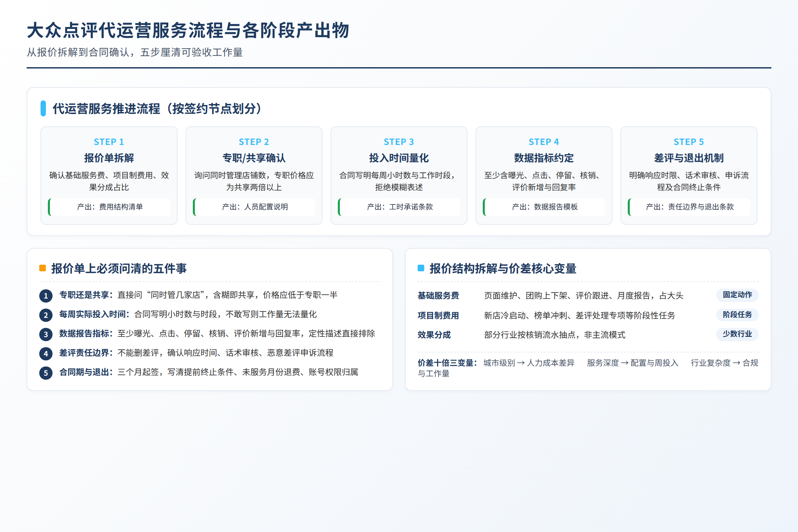Click numbered circle 3 beside 数据报告指标
Screen dimensions: 798x532
tap(46, 334)
